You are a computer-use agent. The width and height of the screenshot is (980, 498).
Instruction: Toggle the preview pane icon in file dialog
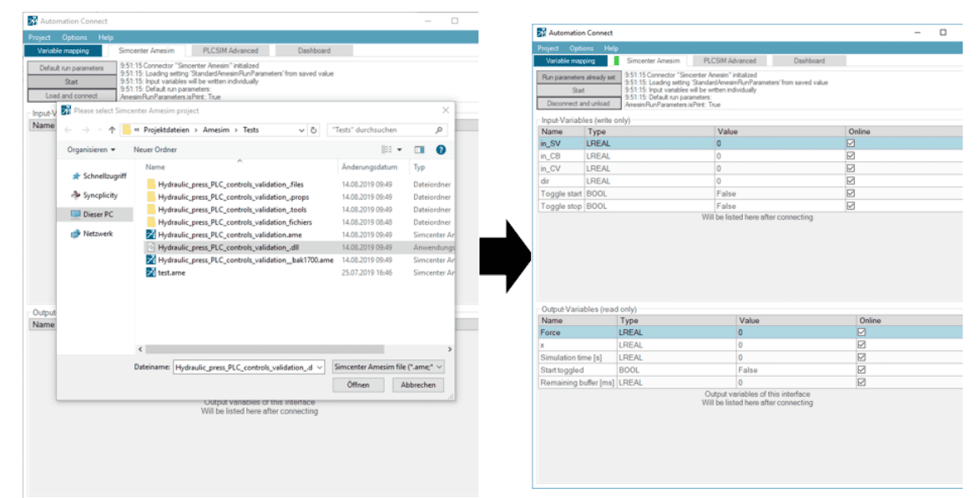(x=419, y=150)
